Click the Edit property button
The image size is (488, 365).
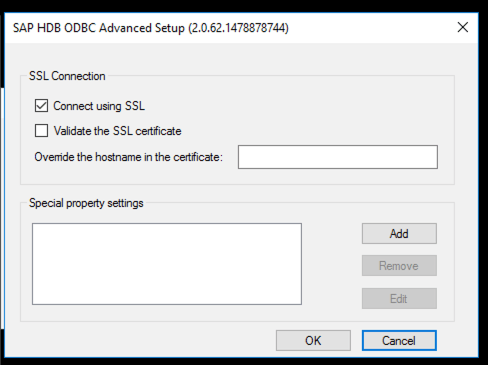click(x=399, y=298)
